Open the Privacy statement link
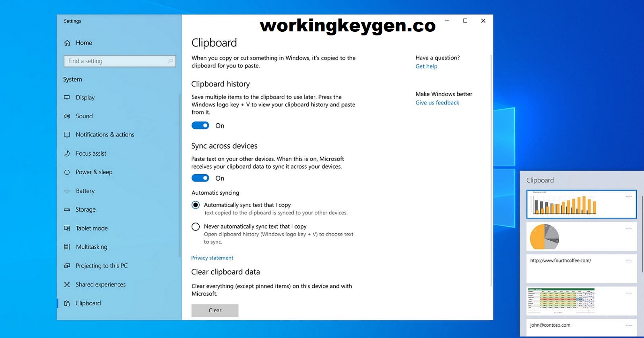Screen dimensions: 644x338 pos(212,258)
